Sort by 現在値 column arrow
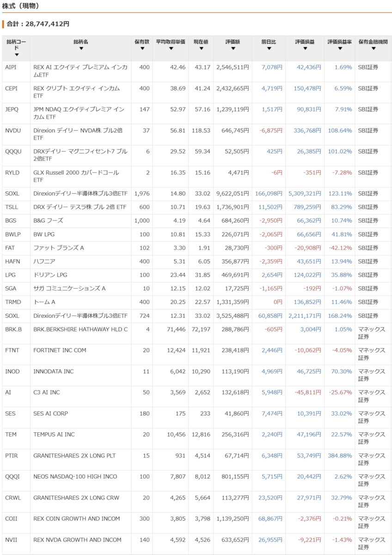 pos(201,49)
